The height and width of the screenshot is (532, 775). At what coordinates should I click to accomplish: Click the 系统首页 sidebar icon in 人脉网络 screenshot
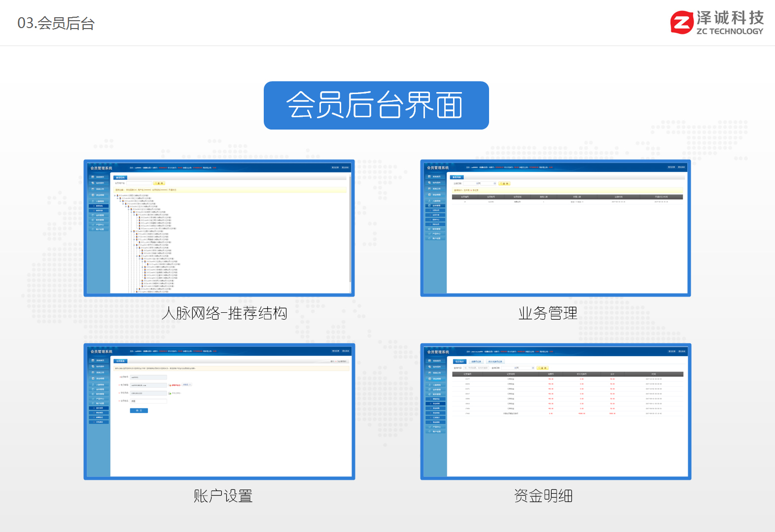93,177
